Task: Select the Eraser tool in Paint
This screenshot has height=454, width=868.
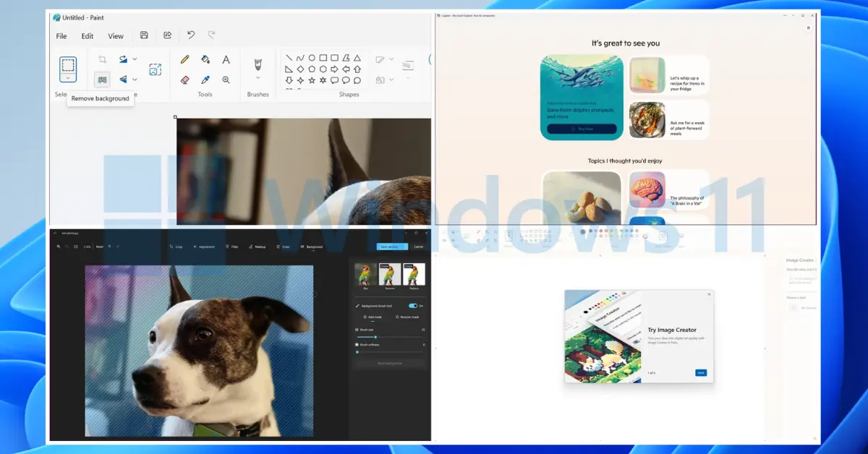Action: [x=184, y=80]
